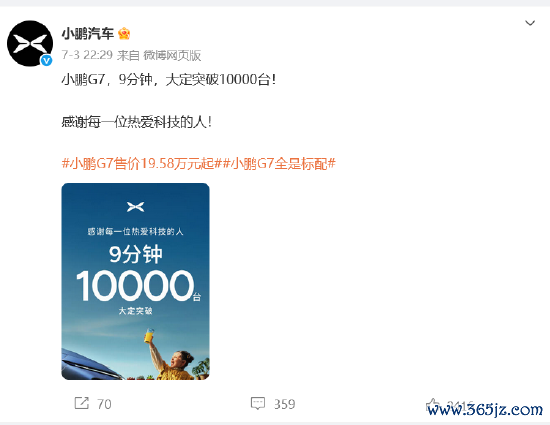The height and width of the screenshot is (425, 550).
Task: Open the 微博网页版 source link
Action: [172, 55]
